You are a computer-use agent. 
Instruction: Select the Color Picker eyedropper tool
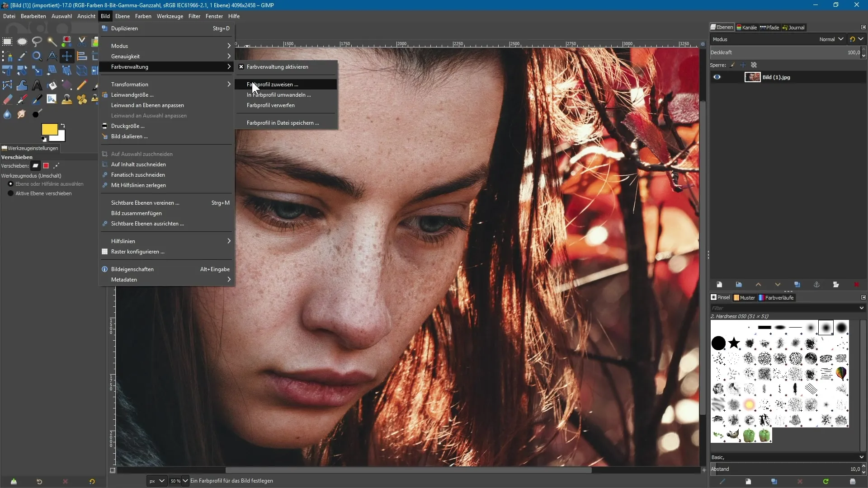[x=22, y=56]
